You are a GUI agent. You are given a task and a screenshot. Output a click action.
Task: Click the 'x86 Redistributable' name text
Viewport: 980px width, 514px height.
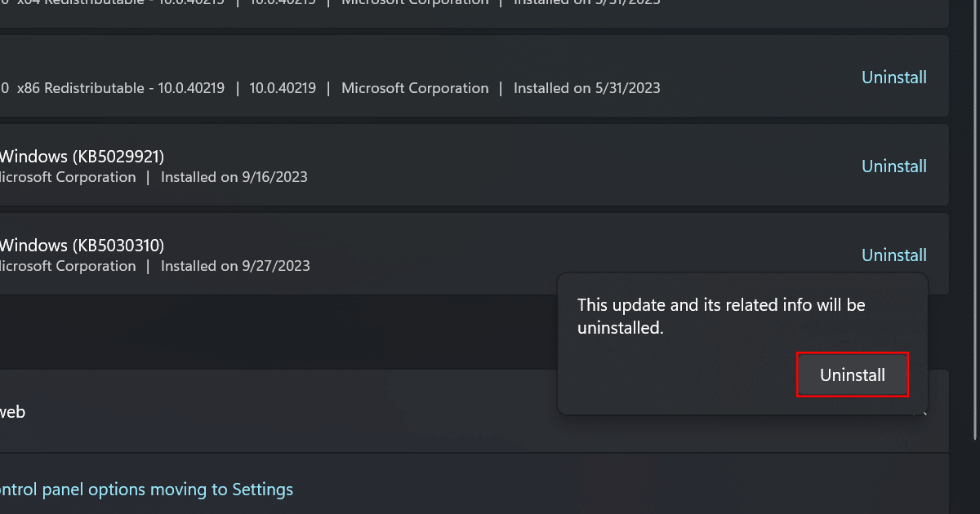click(x=114, y=88)
